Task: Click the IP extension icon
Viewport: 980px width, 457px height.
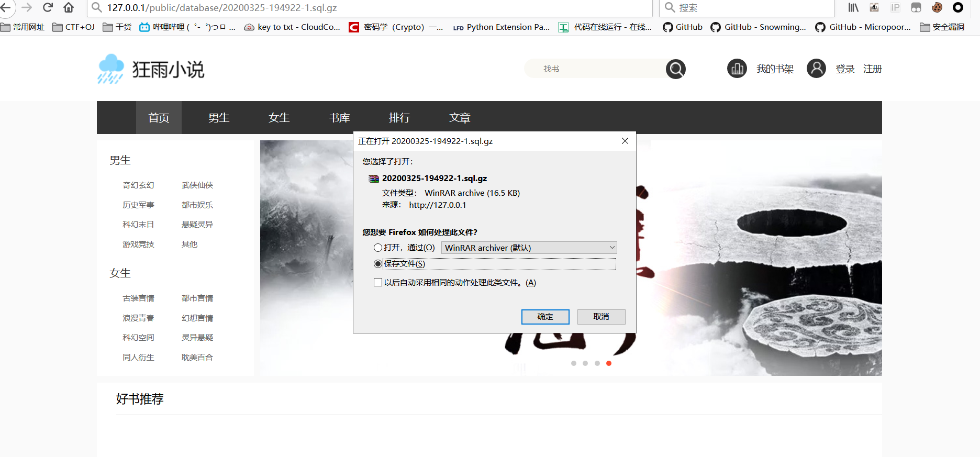Action: point(895,7)
